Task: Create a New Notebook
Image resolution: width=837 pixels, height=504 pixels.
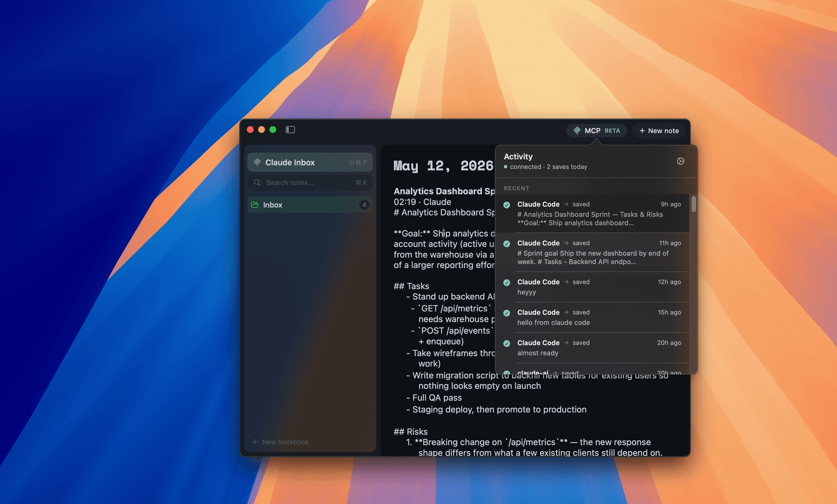Action: click(281, 442)
